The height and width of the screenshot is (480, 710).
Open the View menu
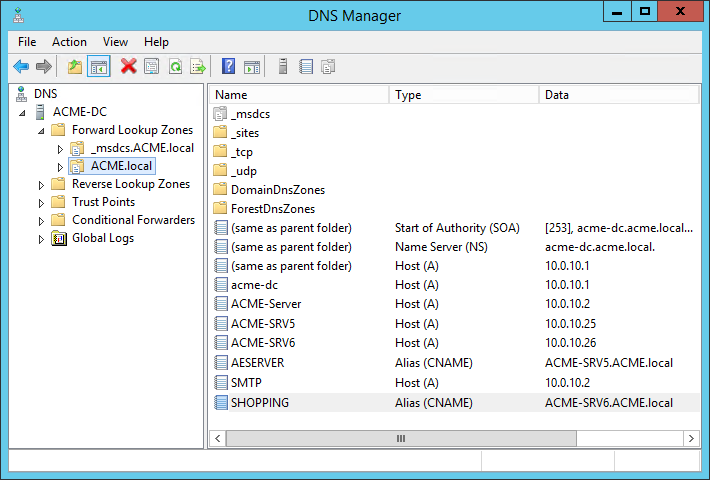(x=115, y=42)
